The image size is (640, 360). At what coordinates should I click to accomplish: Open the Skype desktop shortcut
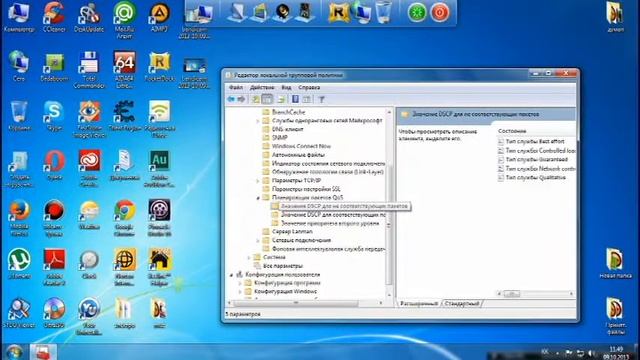pos(54,116)
